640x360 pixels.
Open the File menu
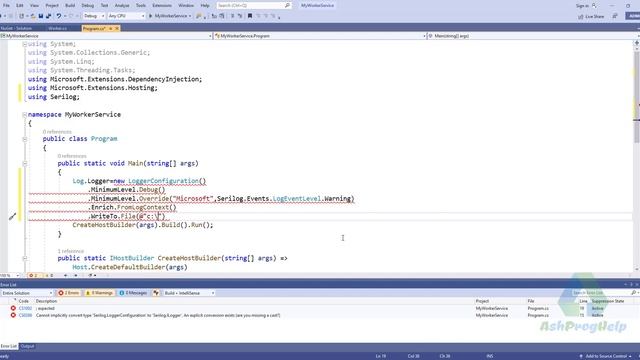6,6
